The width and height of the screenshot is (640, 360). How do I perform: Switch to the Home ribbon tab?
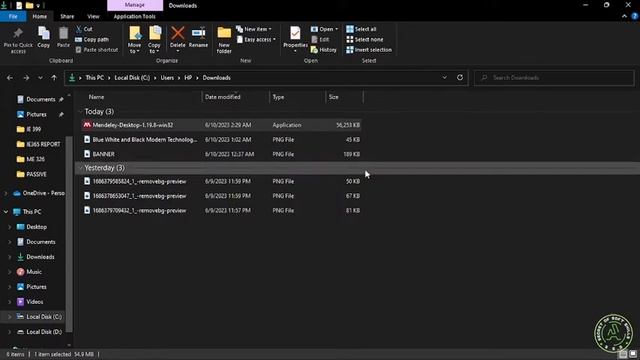click(x=40, y=16)
